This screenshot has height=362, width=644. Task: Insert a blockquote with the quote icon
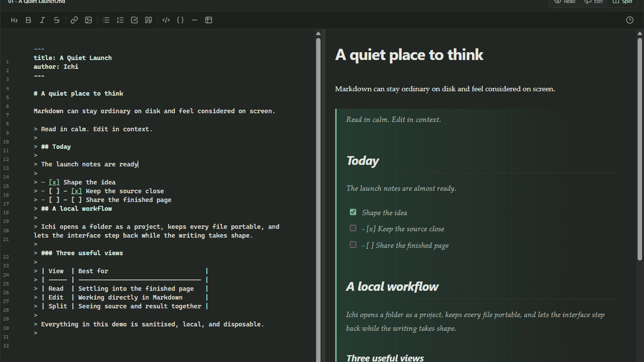click(x=149, y=20)
